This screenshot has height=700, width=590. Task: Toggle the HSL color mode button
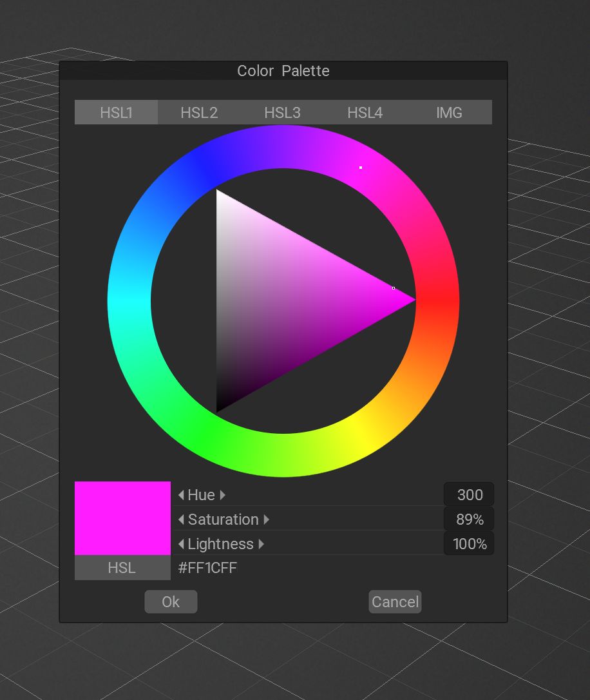pyautogui.click(x=122, y=568)
